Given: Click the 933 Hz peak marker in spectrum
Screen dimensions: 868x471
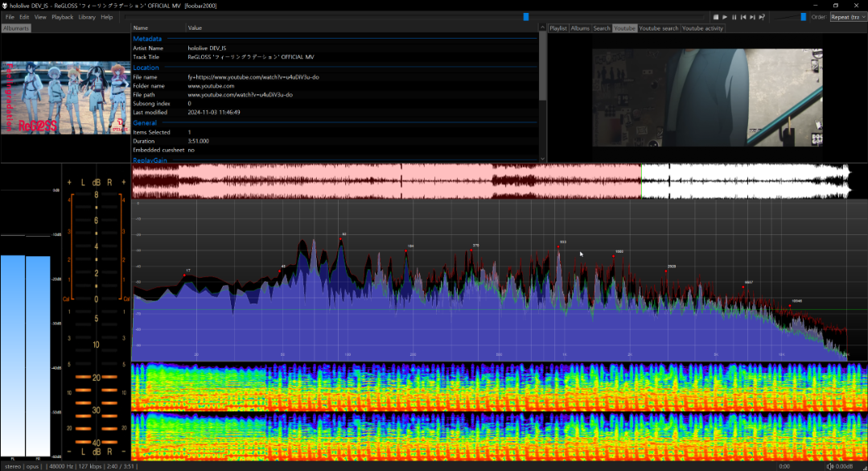Looking at the screenshot, I should [x=558, y=246].
